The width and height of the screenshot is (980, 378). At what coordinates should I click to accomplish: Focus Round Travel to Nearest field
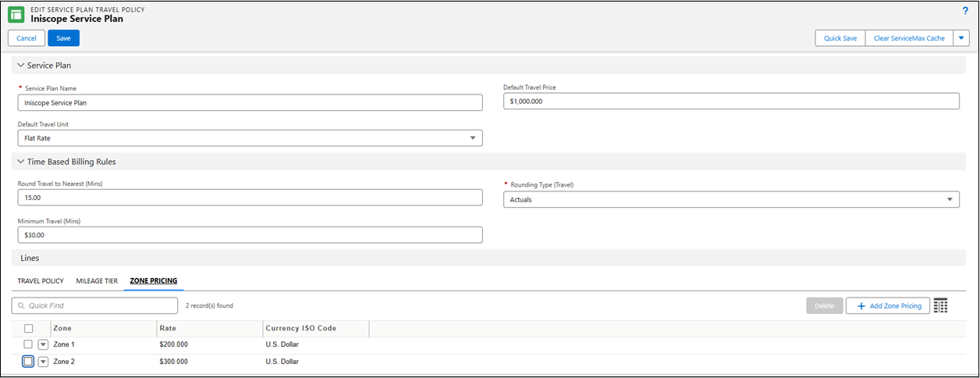(x=250, y=198)
